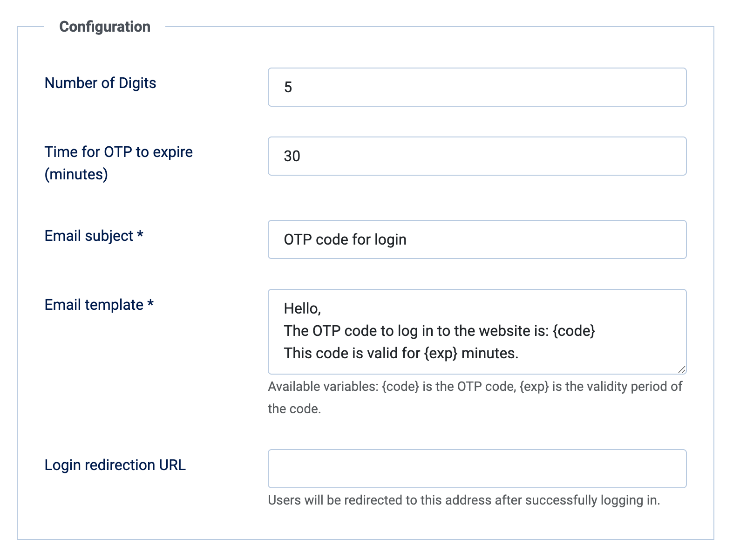This screenshot has width=733, height=560.
Task: Click the Email subject text box
Action: pyautogui.click(x=477, y=239)
